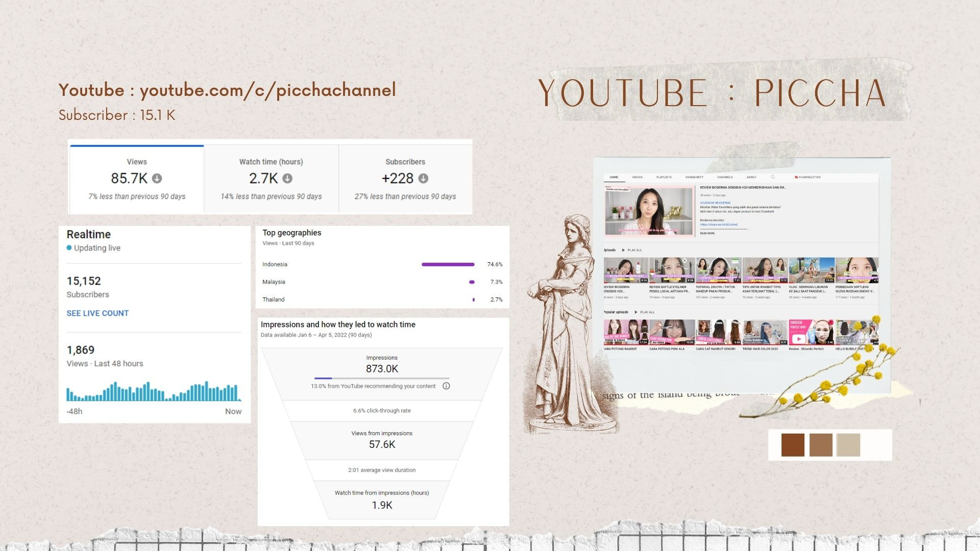Click the #CLEANSE #BIODERMA hashtags
980x551 pixels.
pos(715,203)
